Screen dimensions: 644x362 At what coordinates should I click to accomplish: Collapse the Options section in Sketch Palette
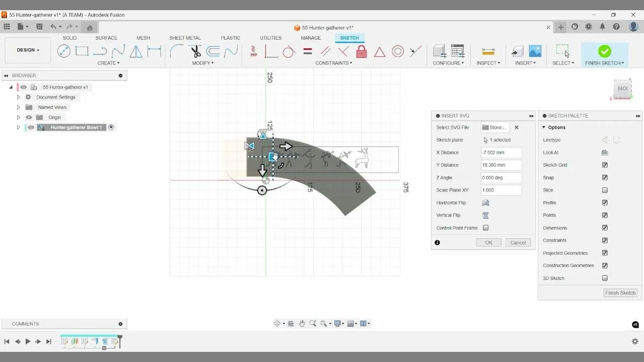(544, 127)
